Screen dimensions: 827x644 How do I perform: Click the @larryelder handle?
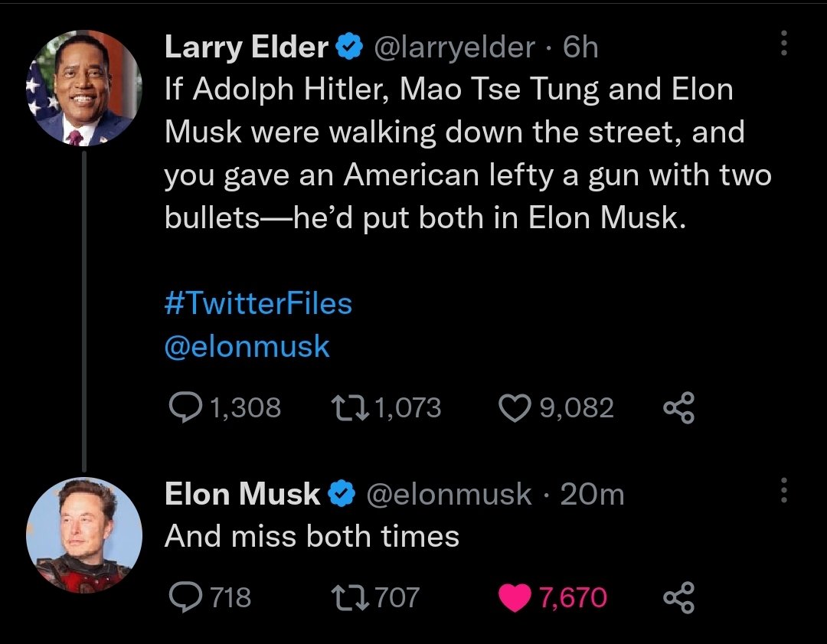point(453,48)
